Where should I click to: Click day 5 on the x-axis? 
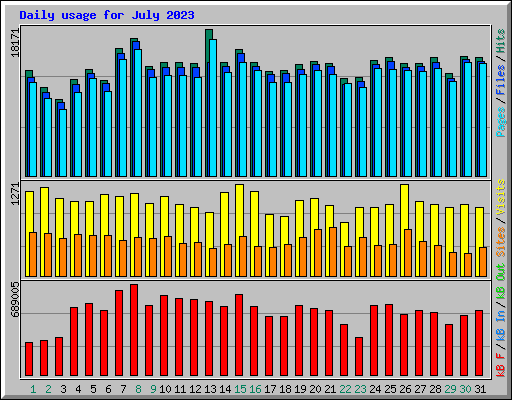pos(93,389)
